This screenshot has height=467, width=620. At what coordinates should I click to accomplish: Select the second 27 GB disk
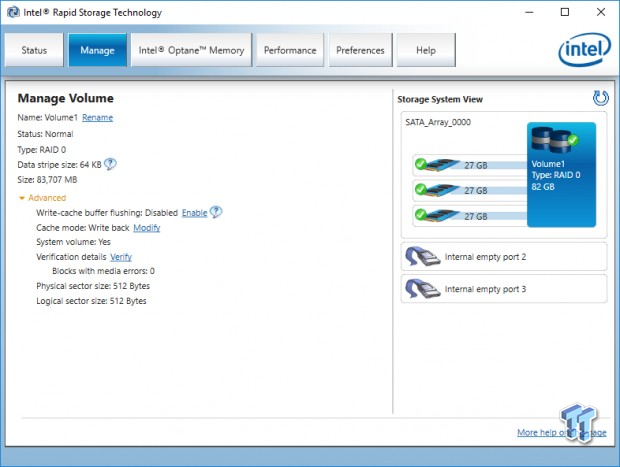pos(470,190)
